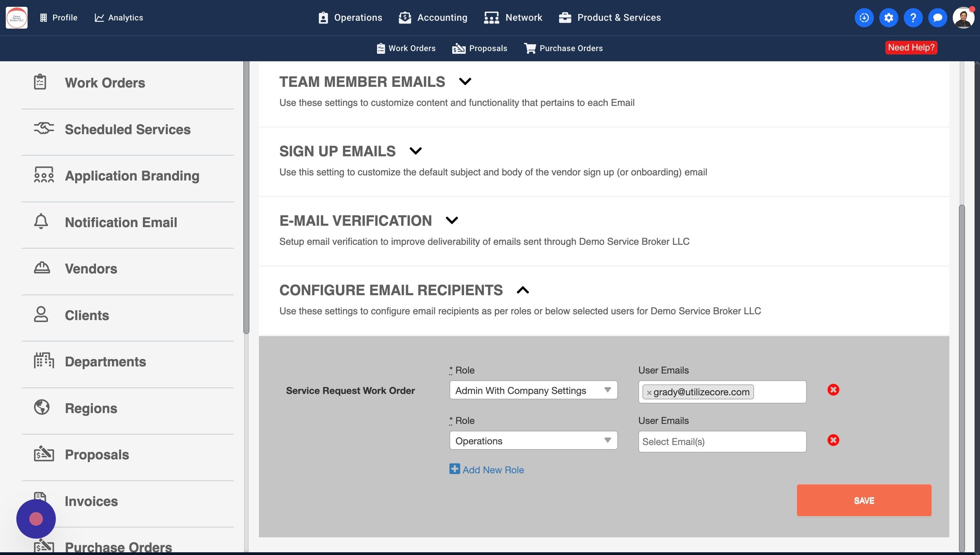This screenshot has height=555, width=980.
Task: Click the Select Email(s) input field
Action: (722, 441)
